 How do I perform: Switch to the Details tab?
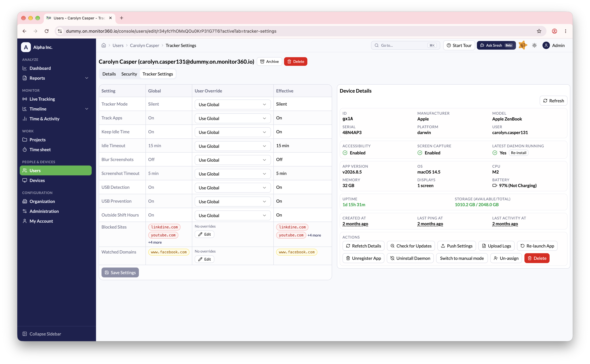109,74
